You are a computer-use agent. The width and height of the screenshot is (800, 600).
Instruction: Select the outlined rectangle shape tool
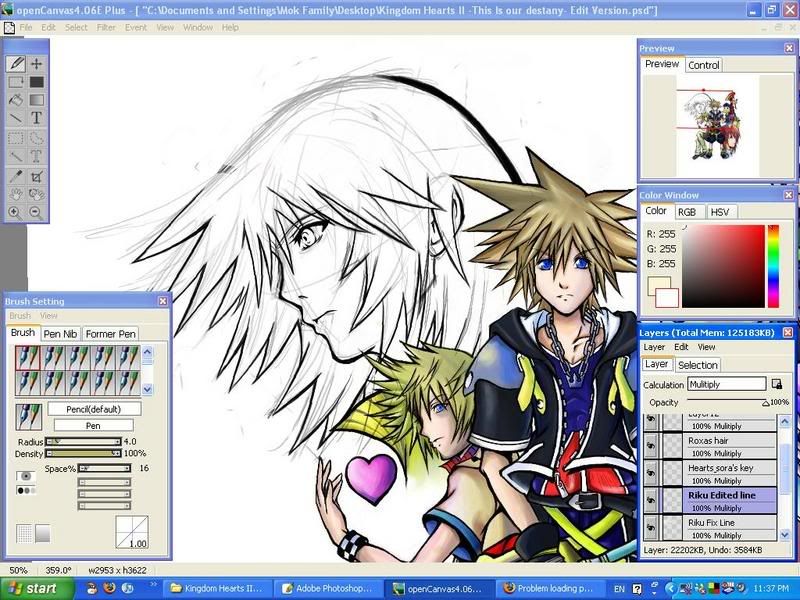tap(16, 82)
